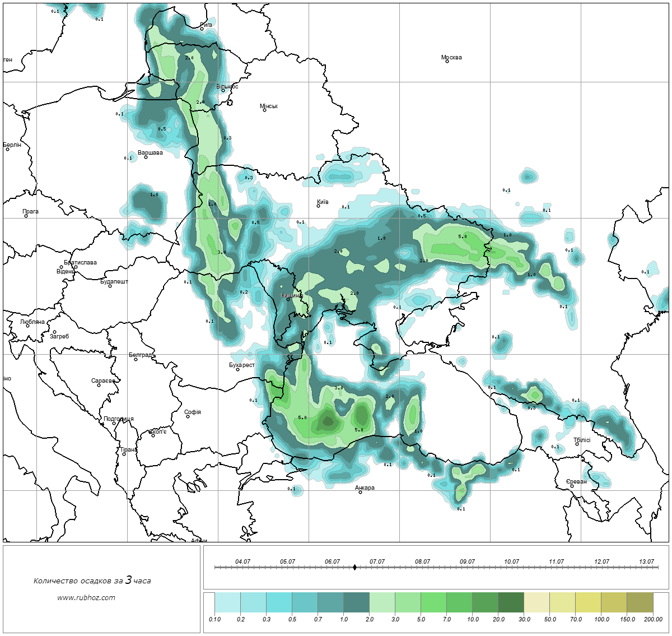
Task: Click the 5.0–7.0 bright green legend swatch
Action: tap(433, 603)
